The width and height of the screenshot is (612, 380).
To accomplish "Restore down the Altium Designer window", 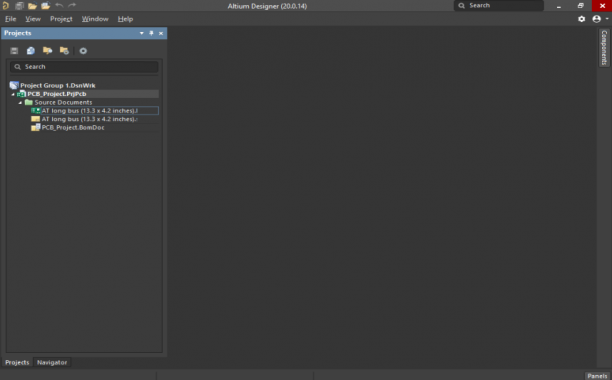I will 581,6.
